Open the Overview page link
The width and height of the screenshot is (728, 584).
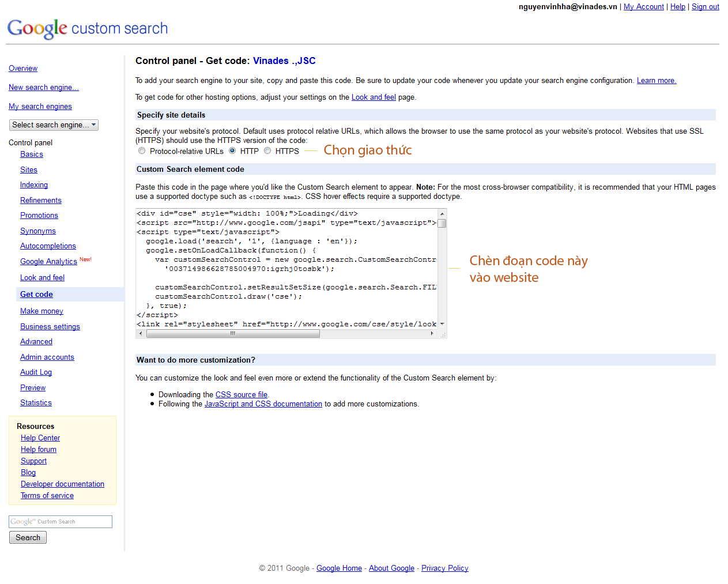tap(23, 69)
